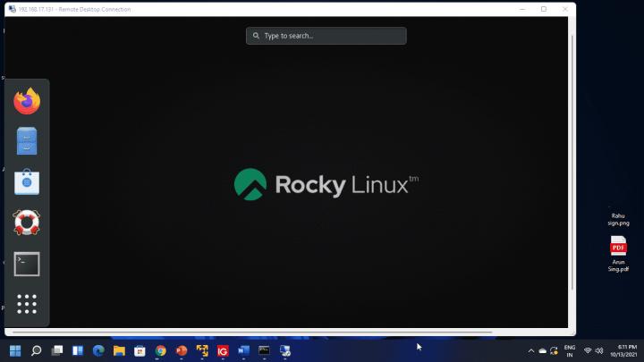Open OneDrive cloud tray icon
Screen dimensions: 644x362
(x=543, y=351)
